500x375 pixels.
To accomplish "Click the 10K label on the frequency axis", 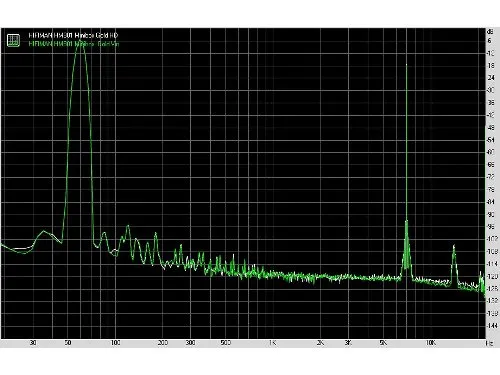I will [430, 343].
